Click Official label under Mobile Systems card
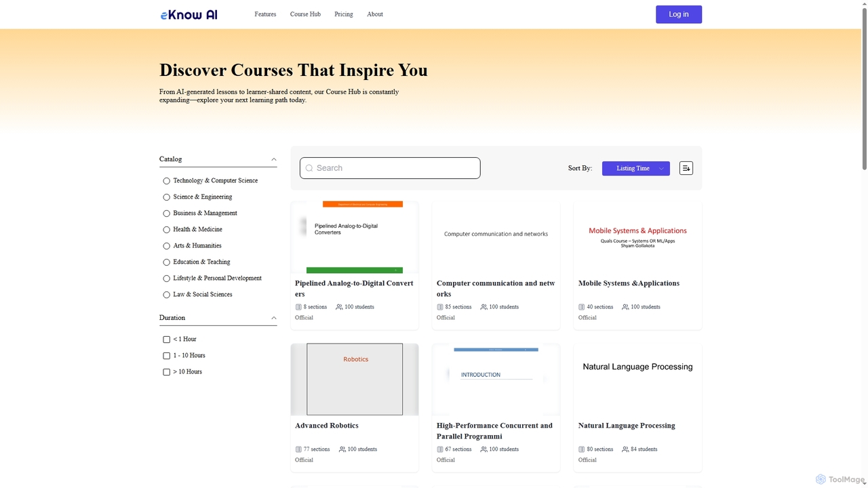The width and height of the screenshot is (868, 488). [x=587, y=318]
